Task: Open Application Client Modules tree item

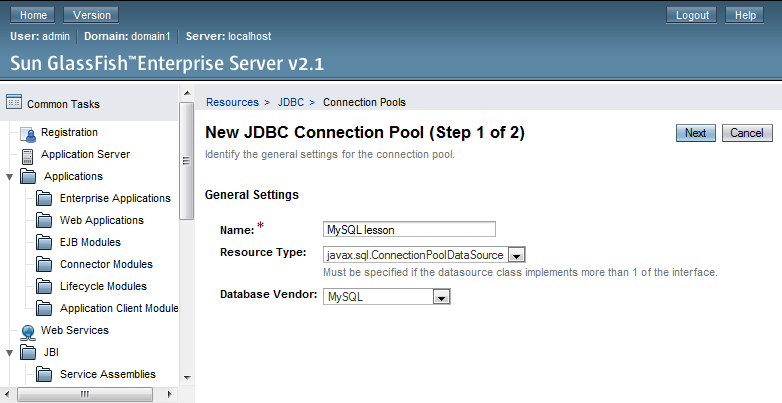Action: pyautogui.click(x=119, y=308)
